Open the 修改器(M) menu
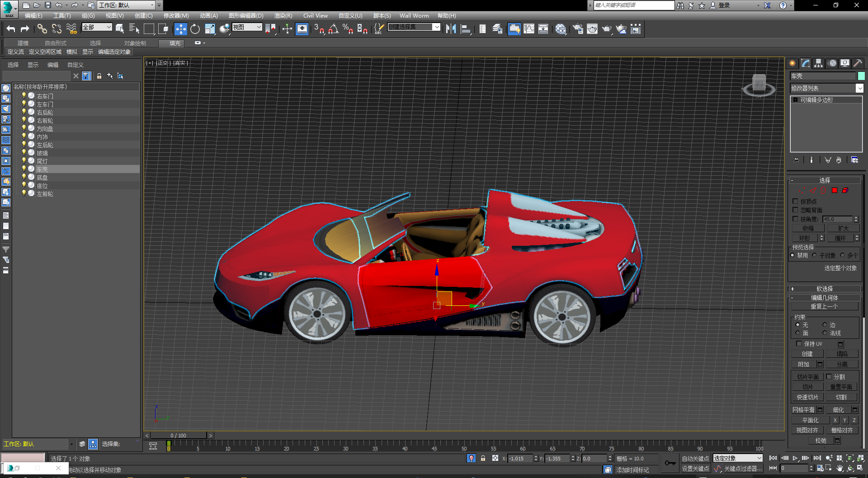The width and height of the screenshot is (868, 478). [176, 16]
